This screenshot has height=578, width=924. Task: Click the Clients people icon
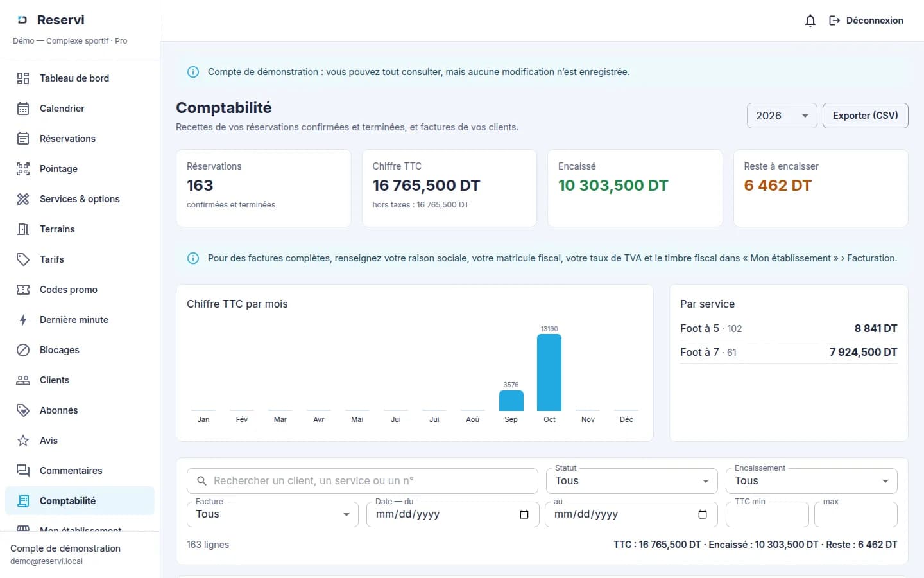(x=23, y=380)
